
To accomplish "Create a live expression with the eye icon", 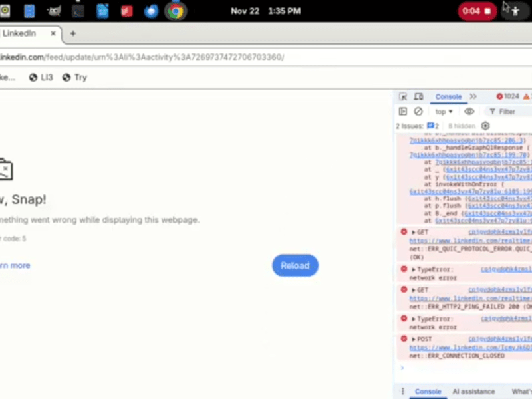I will pyautogui.click(x=469, y=111).
